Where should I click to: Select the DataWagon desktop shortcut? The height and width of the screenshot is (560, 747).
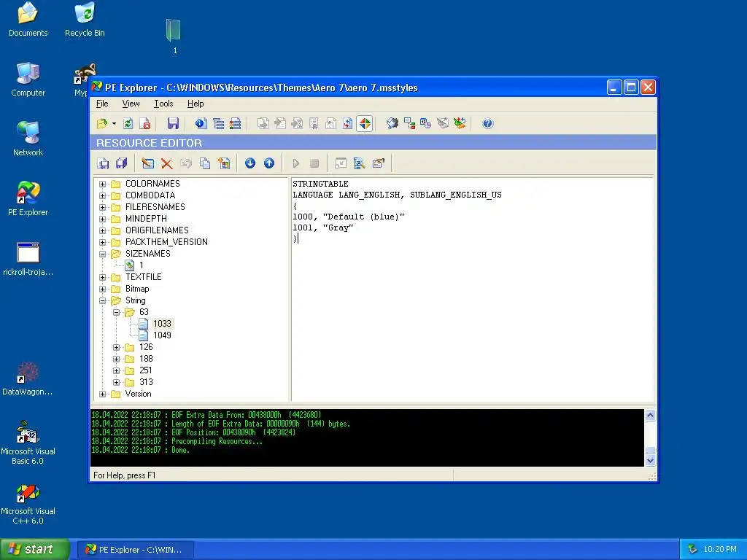[x=28, y=379]
